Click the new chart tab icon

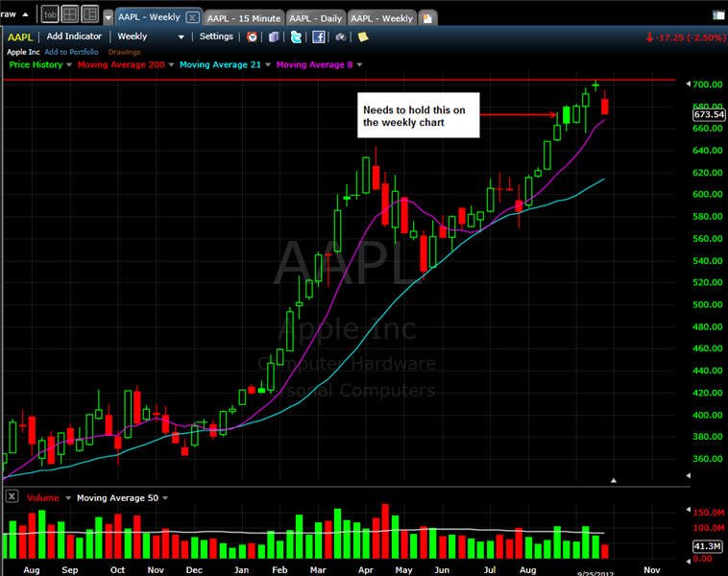pyautogui.click(x=427, y=18)
